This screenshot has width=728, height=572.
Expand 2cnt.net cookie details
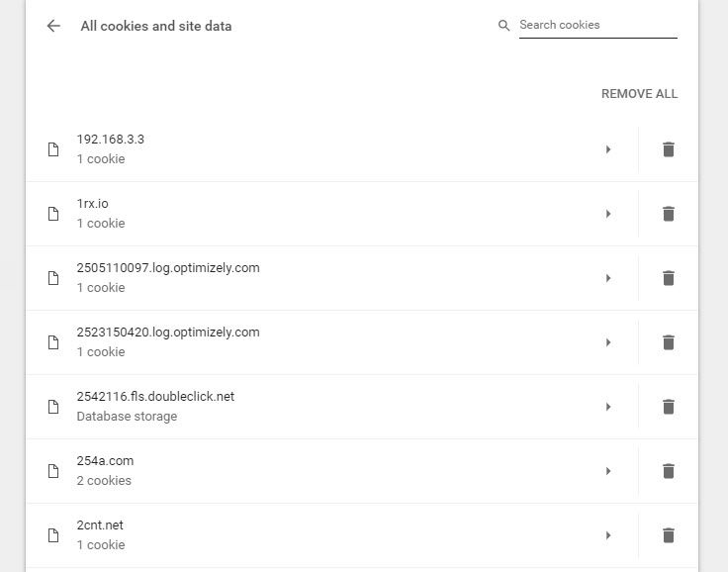coord(608,535)
